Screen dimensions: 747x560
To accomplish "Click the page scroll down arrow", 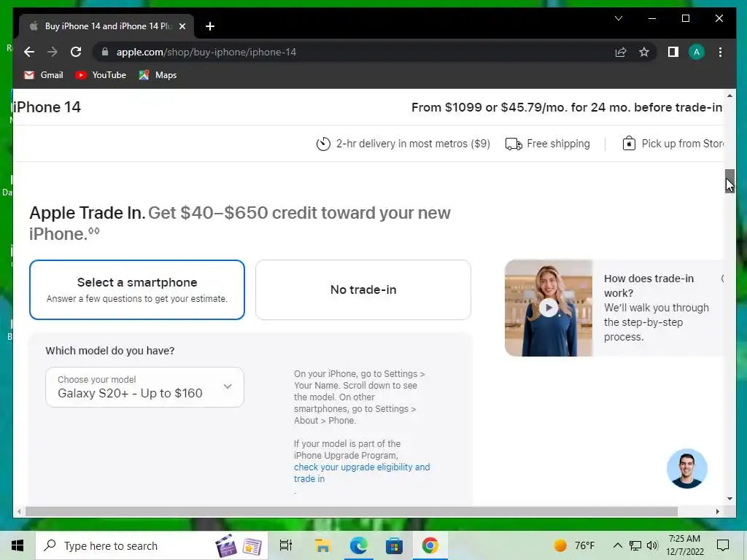I will 729,499.
